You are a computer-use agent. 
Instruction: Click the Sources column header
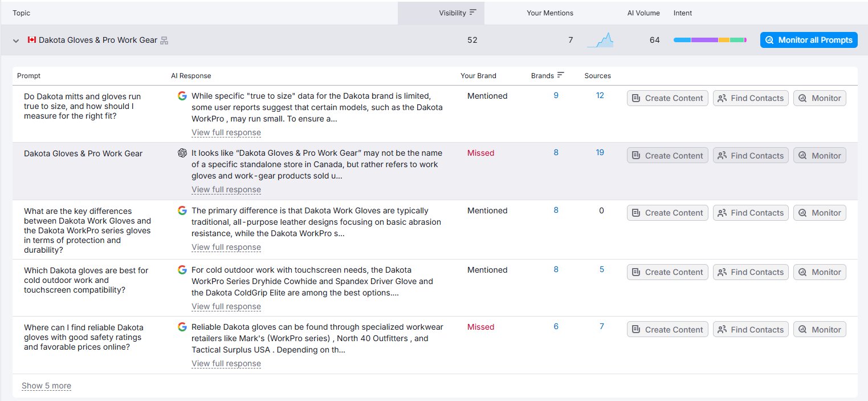(x=597, y=75)
